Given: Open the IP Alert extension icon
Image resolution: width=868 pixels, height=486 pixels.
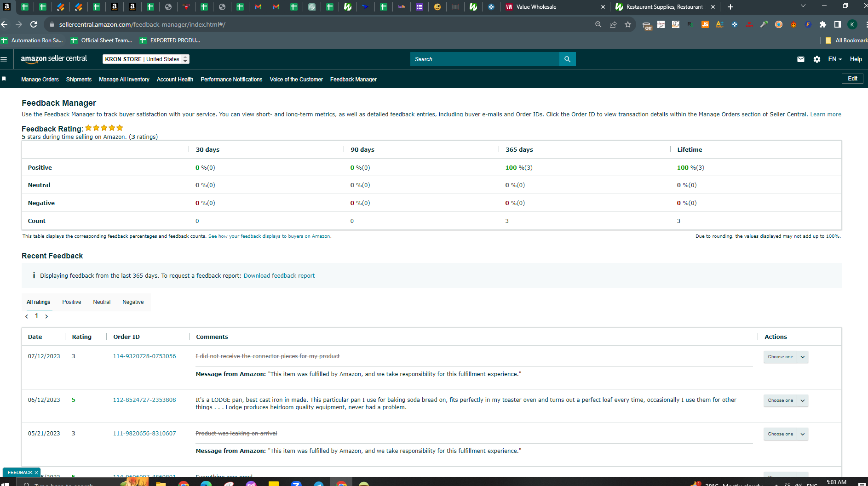Looking at the screenshot, I should (749, 24).
